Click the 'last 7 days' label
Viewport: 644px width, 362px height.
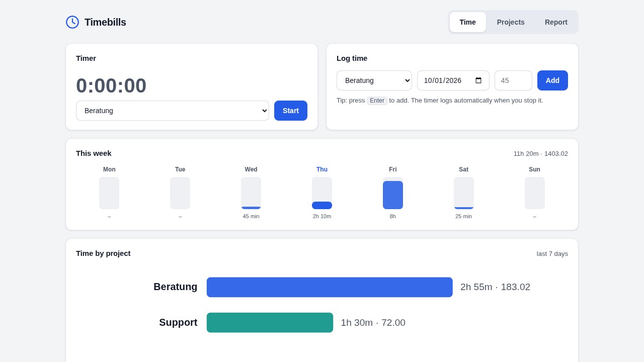click(x=552, y=253)
